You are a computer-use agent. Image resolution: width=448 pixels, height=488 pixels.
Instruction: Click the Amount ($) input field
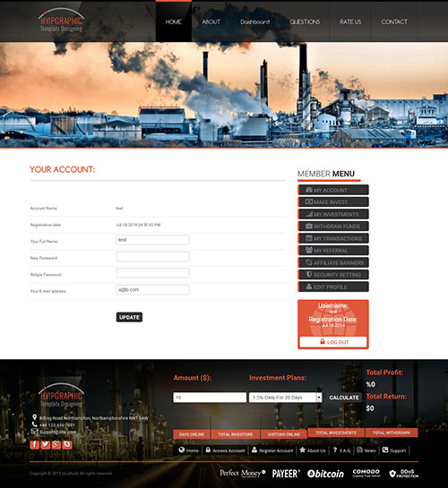[210, 398]
